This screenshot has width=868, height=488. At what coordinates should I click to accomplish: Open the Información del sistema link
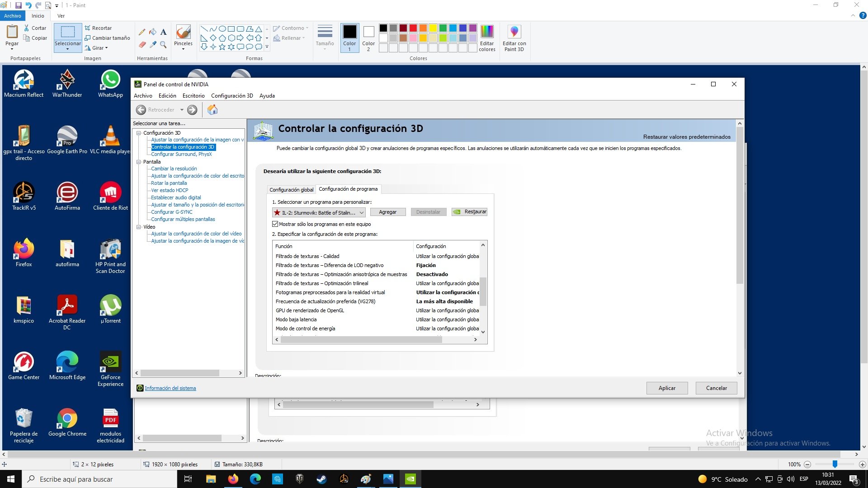point(170,388)
